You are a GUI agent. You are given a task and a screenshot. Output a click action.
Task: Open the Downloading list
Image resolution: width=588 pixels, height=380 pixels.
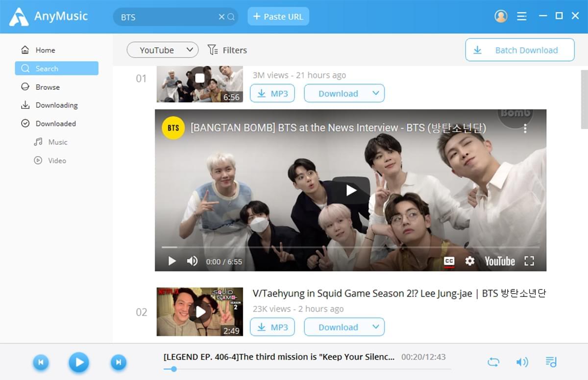[49, 105]
